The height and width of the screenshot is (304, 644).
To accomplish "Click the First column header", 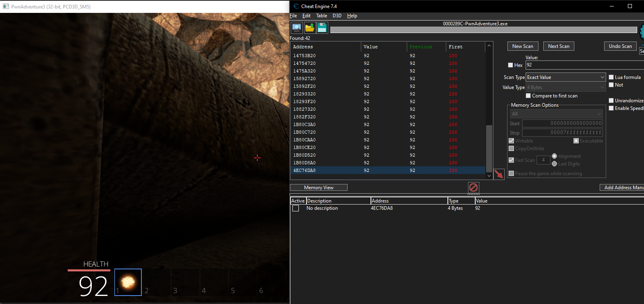I will [465, 47].
